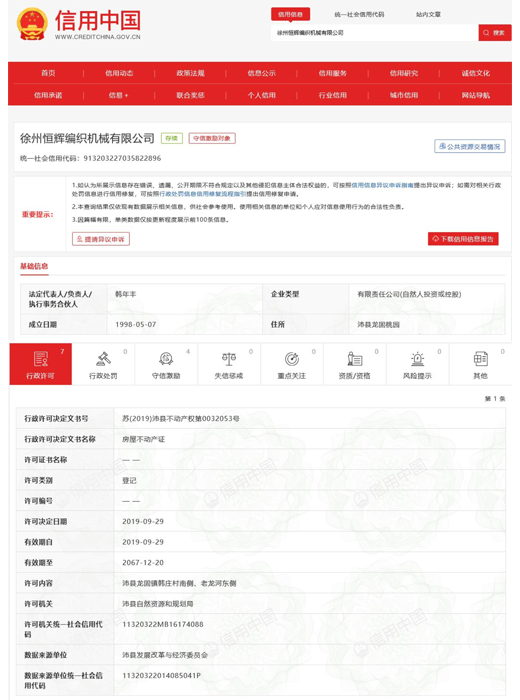Select the 行政处罚 gavel icon tab
The image size is (520, 700).
tap(103, 364)
